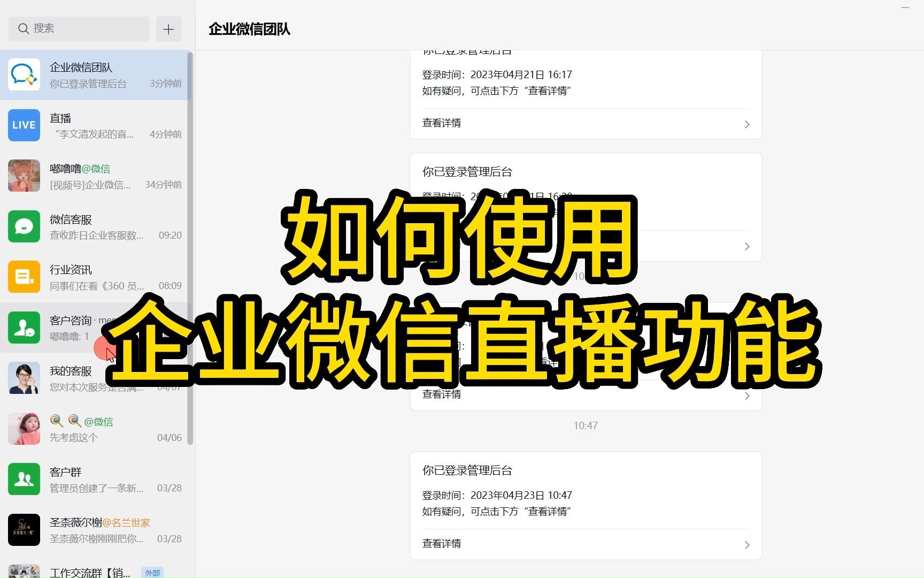
Task: Click the 10:47 timestamp separator
Action: click(586, 426)
